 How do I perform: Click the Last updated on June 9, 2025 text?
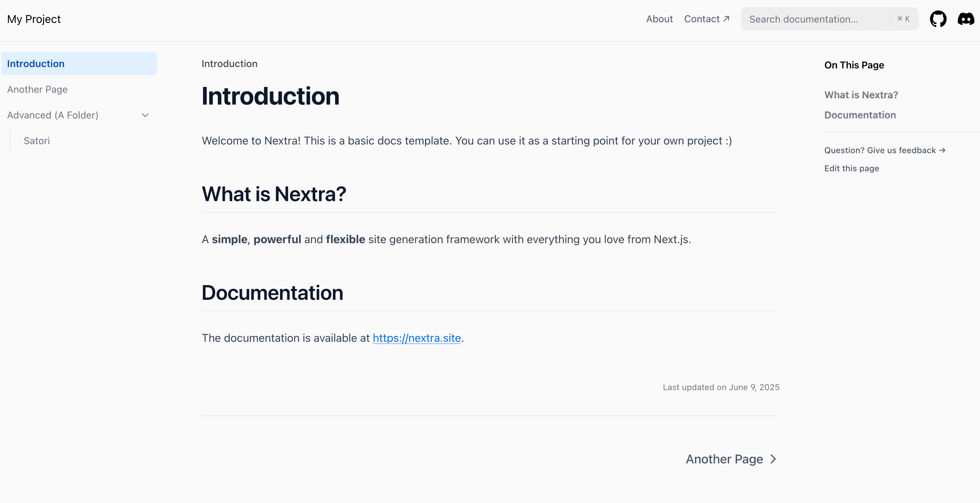[721, 387]
